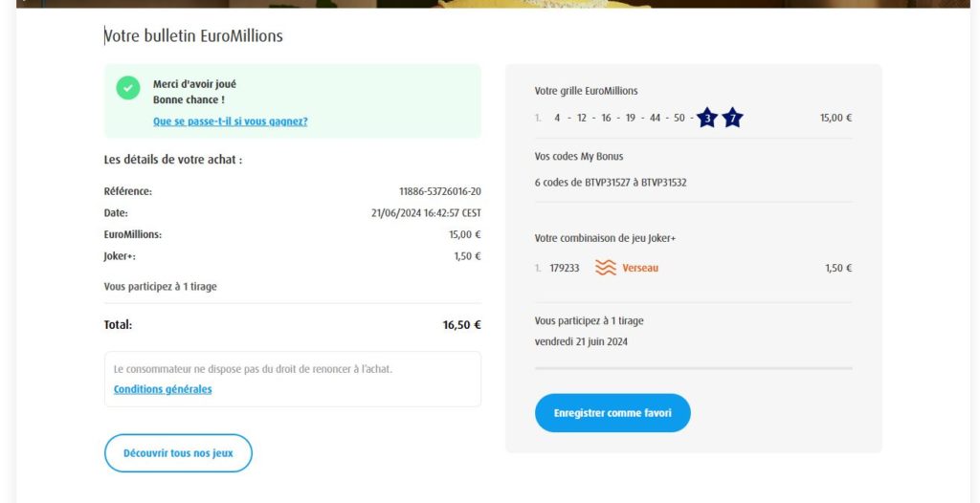Click the star number 7 icon
Screen dimensions: 980x503
pyautogui.click(x=732, y=119)
